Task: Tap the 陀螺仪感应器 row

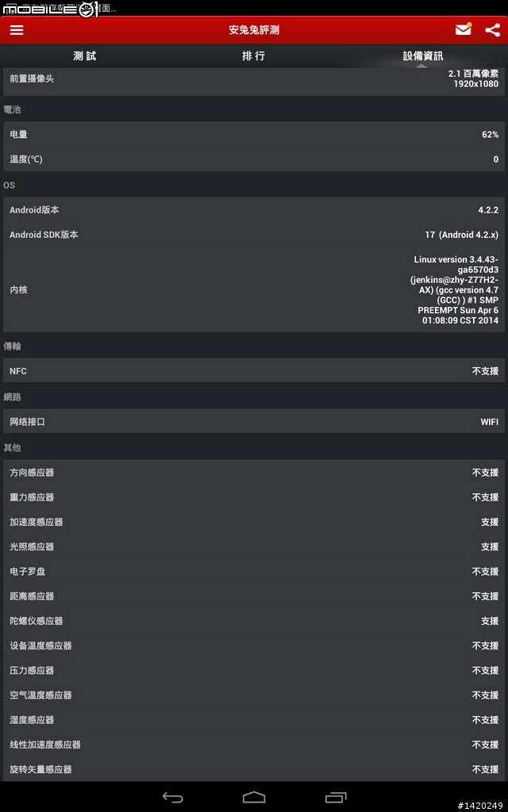Action: point(254,620)
